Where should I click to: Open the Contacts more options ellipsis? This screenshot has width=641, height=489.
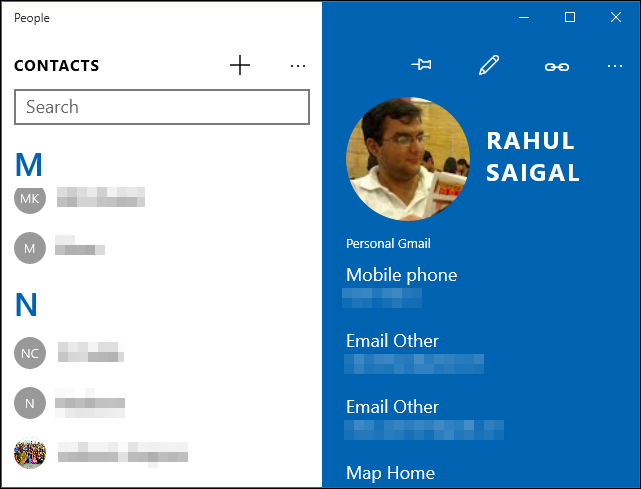point(297,66)
